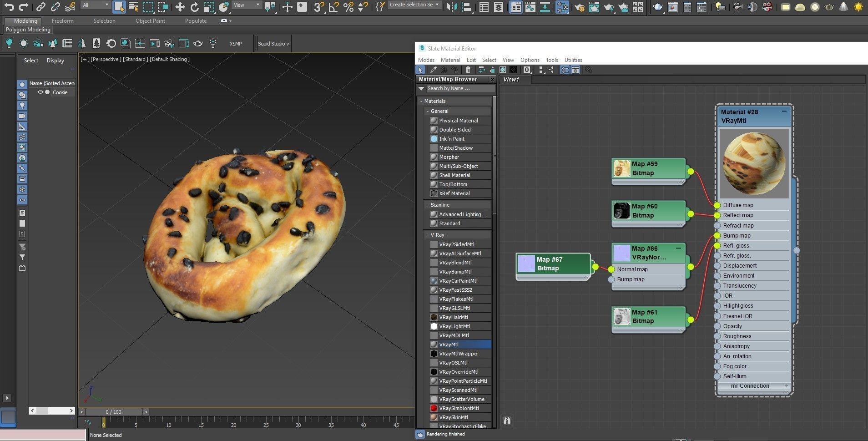Click the Slate binoculars search icon

click(x=507, y=421)
